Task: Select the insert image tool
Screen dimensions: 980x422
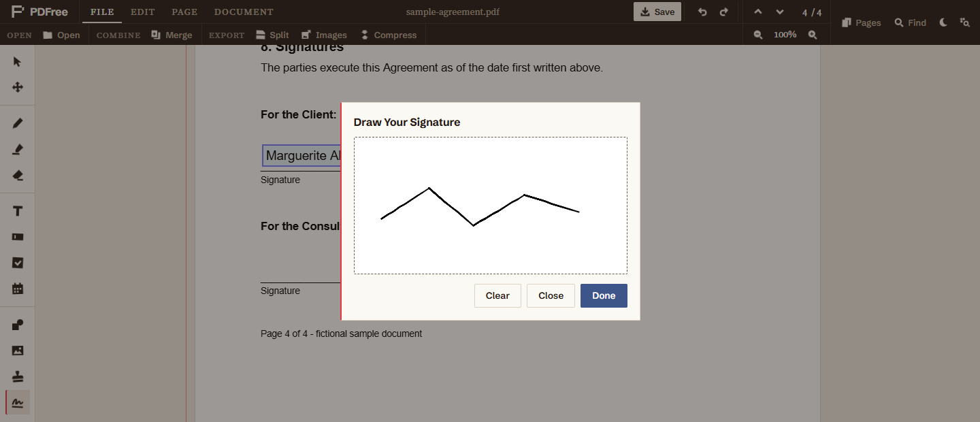Action: [x=18, y=351]
